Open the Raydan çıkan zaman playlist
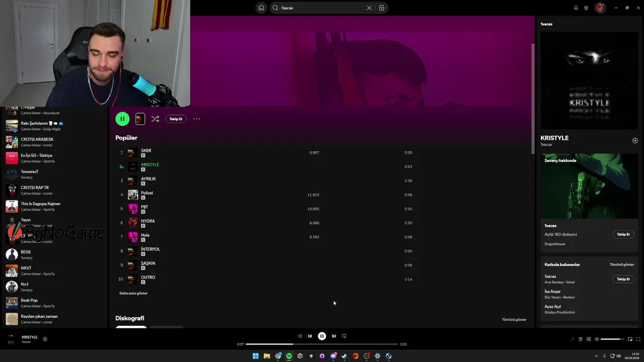 coord(54,319)
